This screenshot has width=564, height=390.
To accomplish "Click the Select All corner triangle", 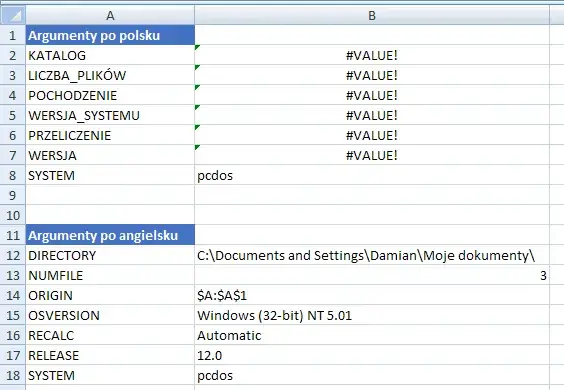I will pos(13,15).
